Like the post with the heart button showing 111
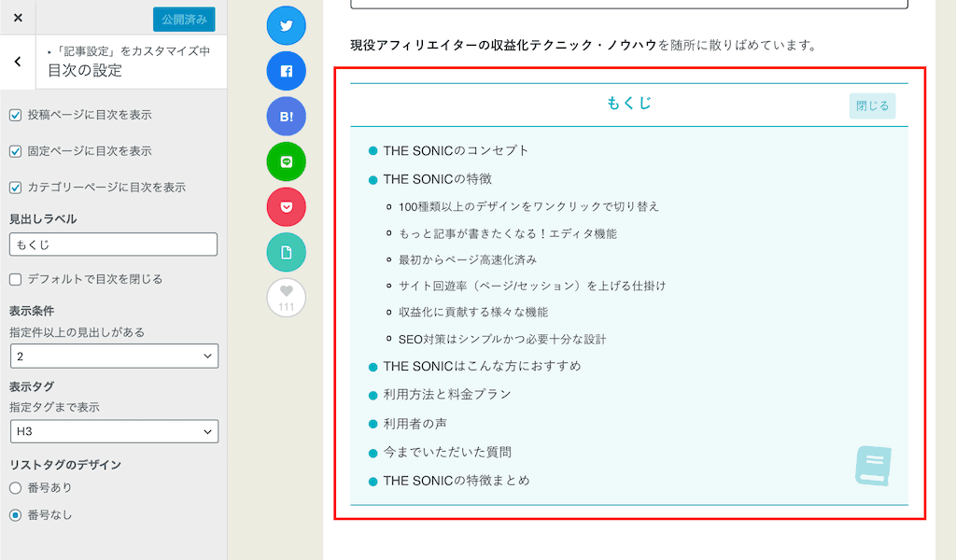Screen dimensions: 956x560 click(286, 298)
